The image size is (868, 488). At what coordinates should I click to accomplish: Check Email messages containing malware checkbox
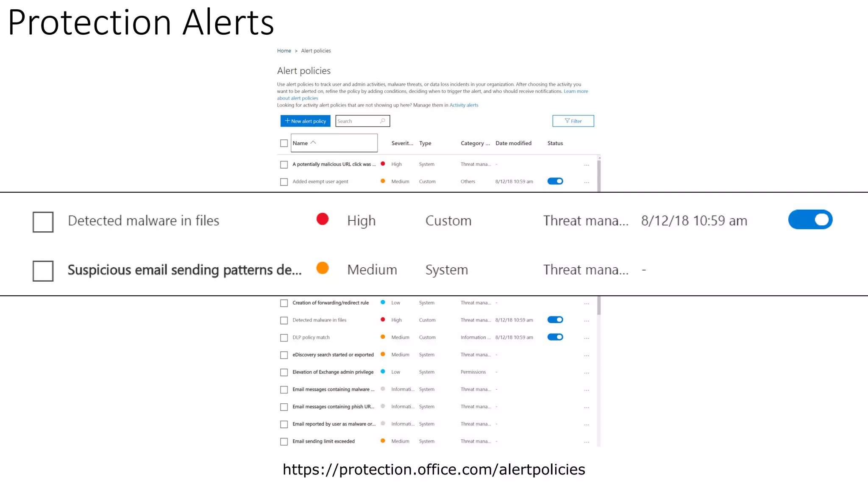coord(284,390)
